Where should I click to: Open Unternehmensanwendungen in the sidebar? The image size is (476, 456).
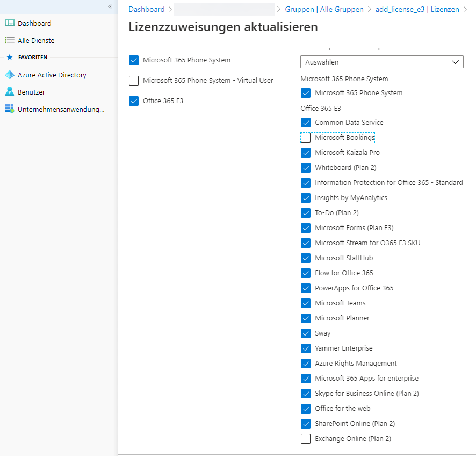tap(61, 109)
